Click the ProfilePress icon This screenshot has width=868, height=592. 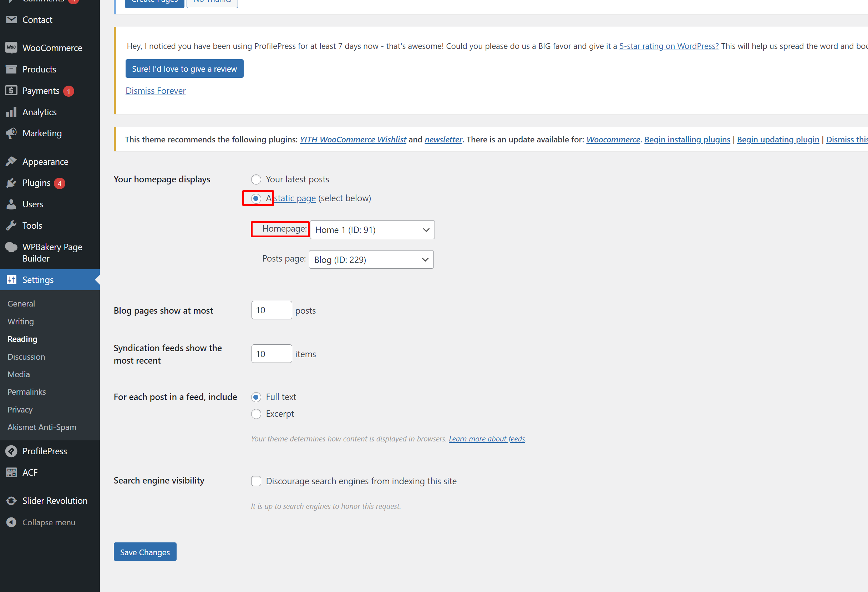[x=11, y=451]
